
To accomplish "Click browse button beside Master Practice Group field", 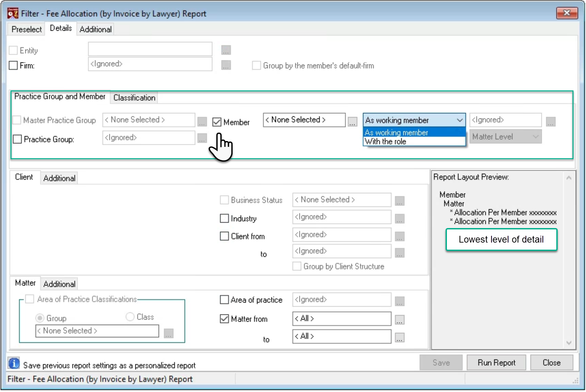I will coord(202,121).
